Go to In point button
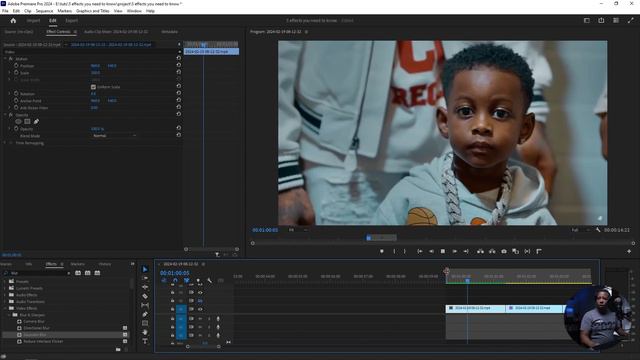Viewport: 640px width, 360px height. click(419, 251)
